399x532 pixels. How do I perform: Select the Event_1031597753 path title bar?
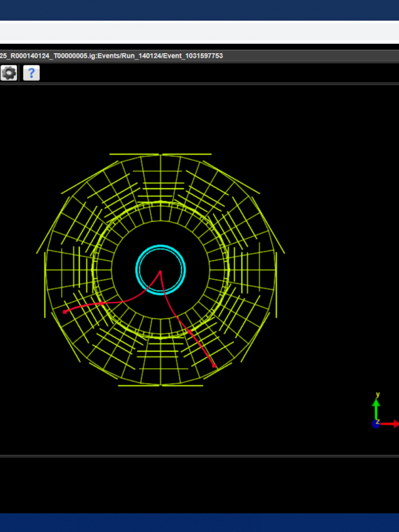112,56
